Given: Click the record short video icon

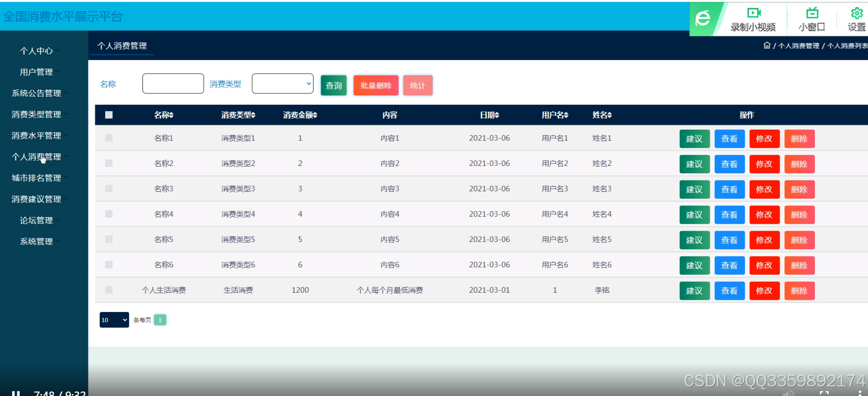Looking at the screenshot, I should coord(753,13).
